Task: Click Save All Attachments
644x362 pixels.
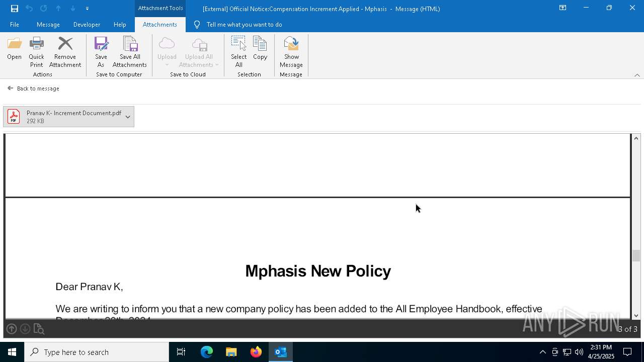Action: 130,52
